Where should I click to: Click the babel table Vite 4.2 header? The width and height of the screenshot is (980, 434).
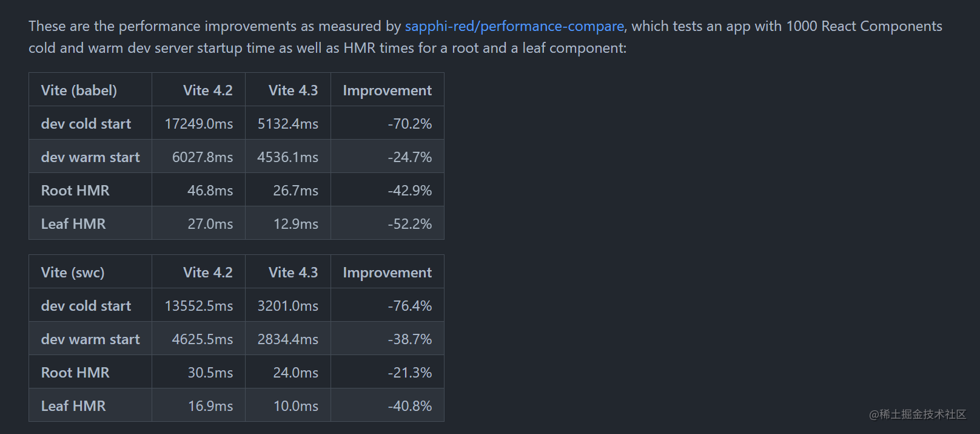pyautogui.click(x=207, y=90)
